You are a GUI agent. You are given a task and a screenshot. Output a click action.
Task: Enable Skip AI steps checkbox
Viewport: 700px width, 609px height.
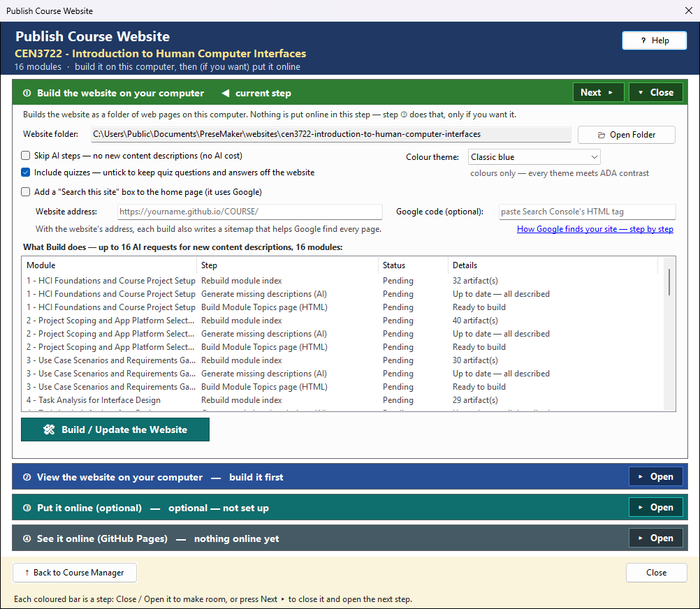pyautogui.click(x=26, y=156)
